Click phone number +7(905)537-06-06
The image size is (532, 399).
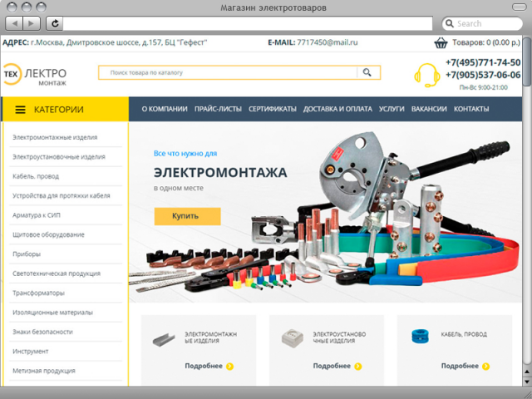483,75
